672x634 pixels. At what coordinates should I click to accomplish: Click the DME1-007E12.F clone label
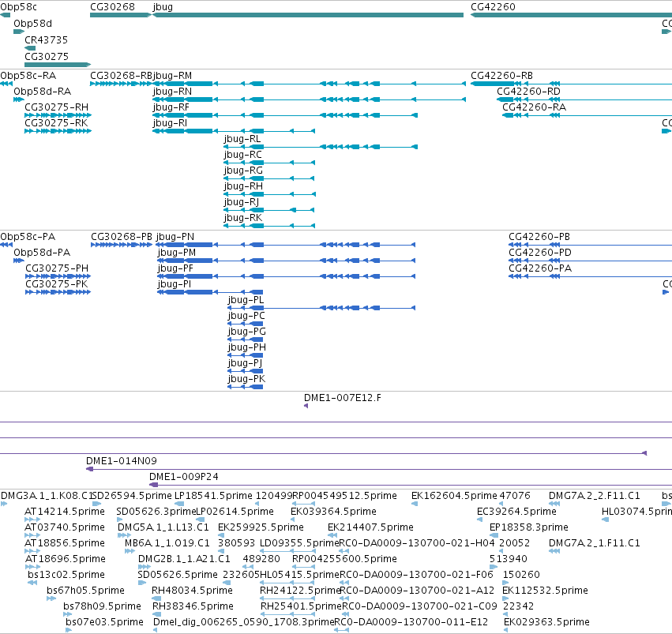pyautogui.click(x=343, y=398)
